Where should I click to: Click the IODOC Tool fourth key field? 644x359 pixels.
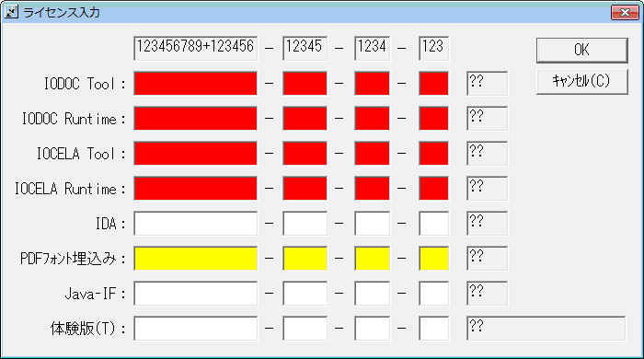(433, 84)
